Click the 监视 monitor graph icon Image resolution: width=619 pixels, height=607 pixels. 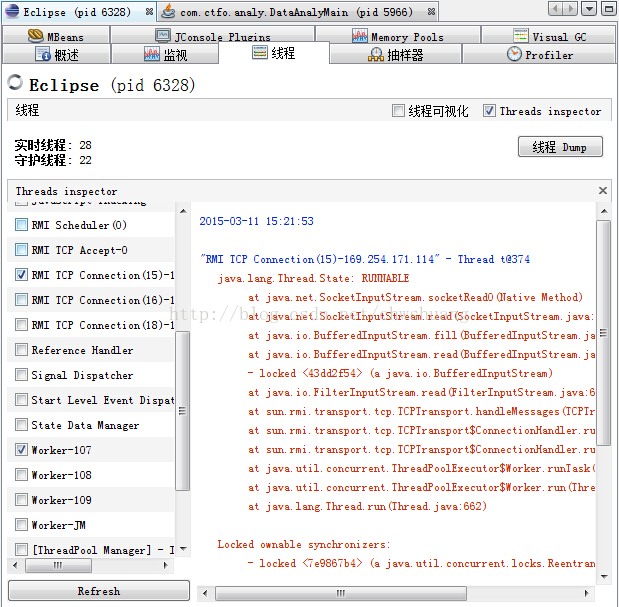[x=152, y=54]
